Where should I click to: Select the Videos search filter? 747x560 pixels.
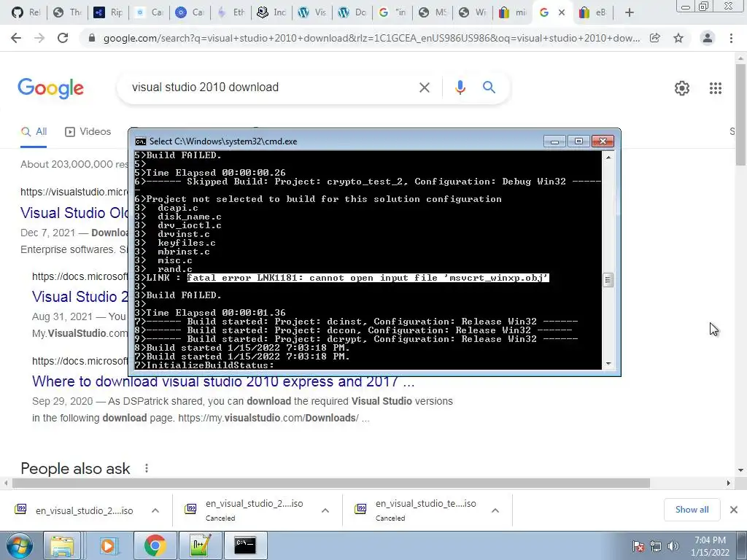click(88, 132)
